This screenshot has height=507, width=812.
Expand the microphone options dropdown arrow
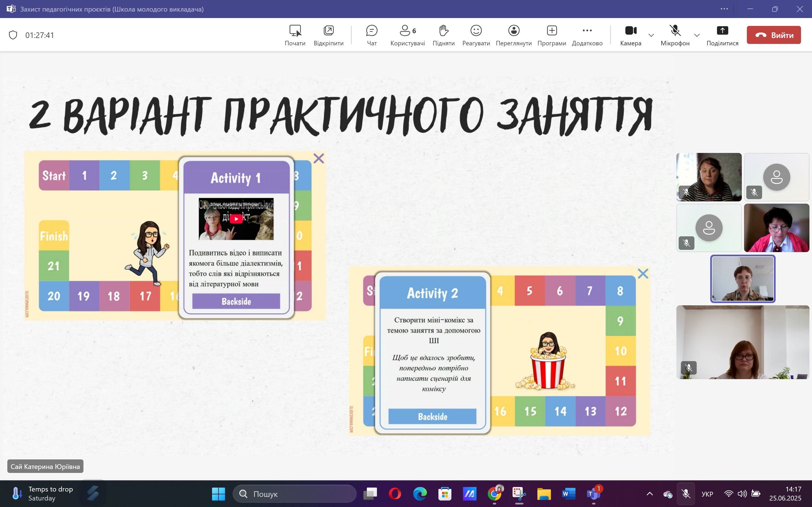click(x=697, y=35)
